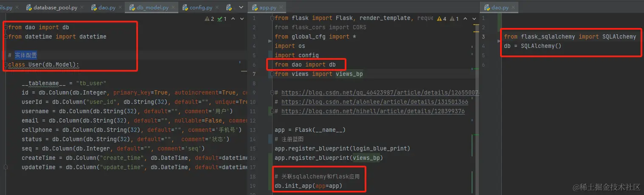Show hidden tabs dropdown in left pane
The height and width of the screenshot is (195, 644).
[x=240, y=8]
